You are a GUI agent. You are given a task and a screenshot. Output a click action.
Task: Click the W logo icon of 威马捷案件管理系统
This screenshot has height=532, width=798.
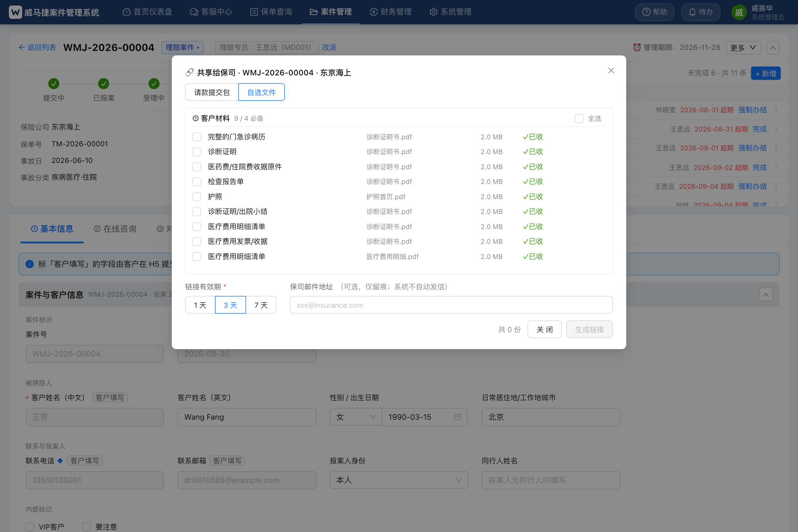pyautogui.click(x=15, y=12)
